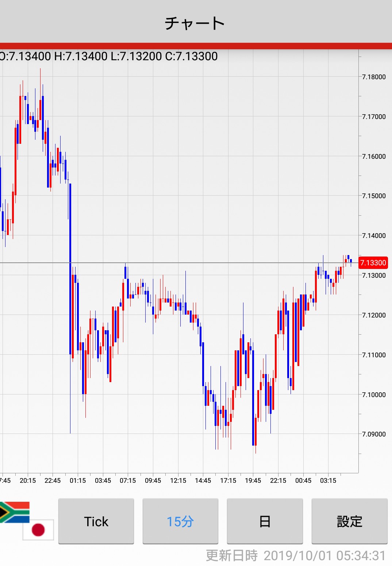Click the 7.18000 price axis label

pyautogui.click(x=374, y=77)
